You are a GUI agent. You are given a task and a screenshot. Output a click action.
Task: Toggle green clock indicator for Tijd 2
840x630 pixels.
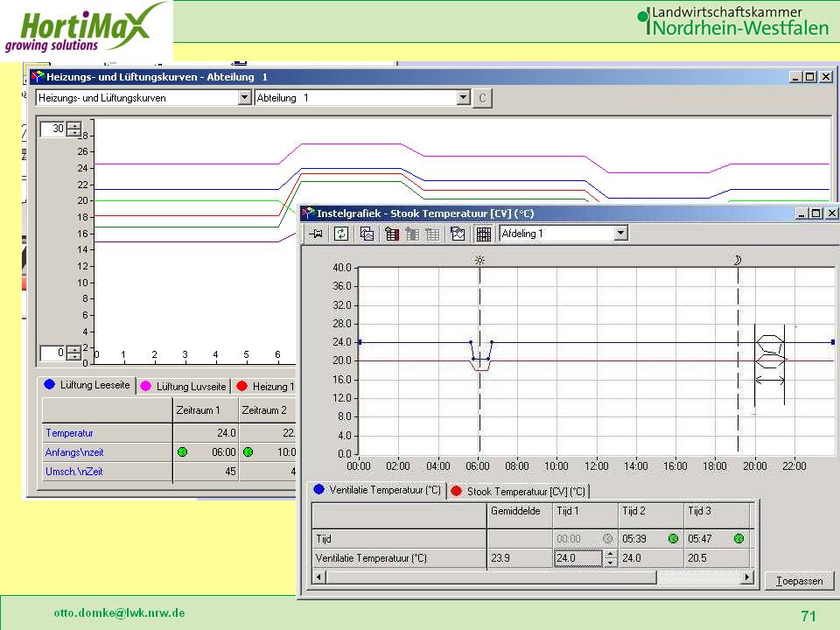click(x=673, y=539)
